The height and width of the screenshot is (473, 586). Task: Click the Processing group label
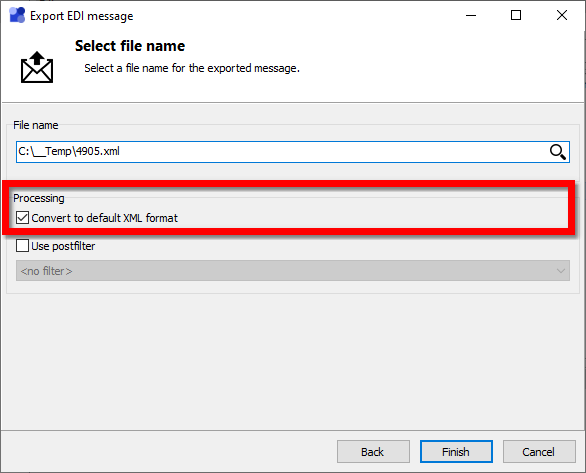point(39,198)
